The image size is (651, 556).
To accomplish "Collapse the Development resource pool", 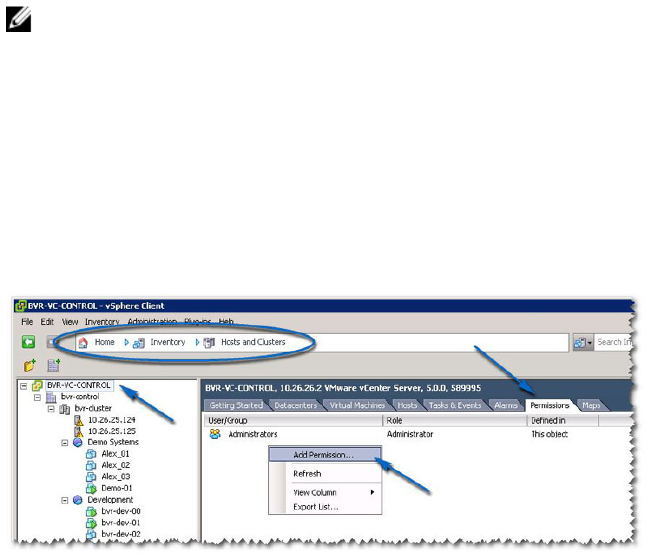I will (65, 501).
